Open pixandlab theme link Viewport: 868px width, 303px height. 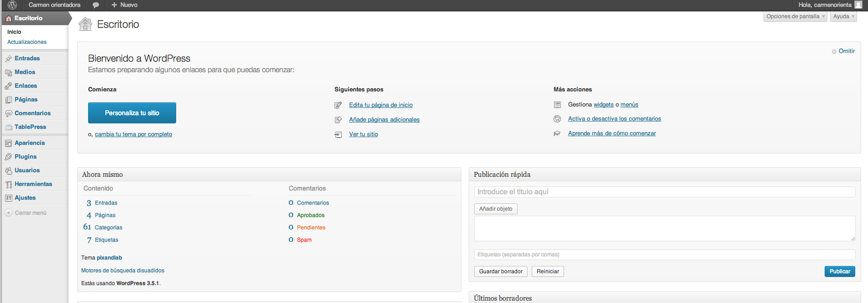(x=110, y=258)
